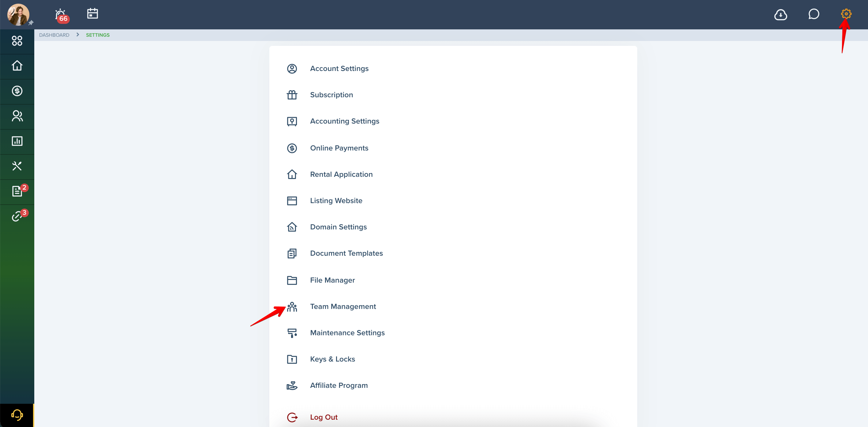The image size is (868, 427).
Task: Click the Subscription gift icon
Action: click(x=292, y=95)
